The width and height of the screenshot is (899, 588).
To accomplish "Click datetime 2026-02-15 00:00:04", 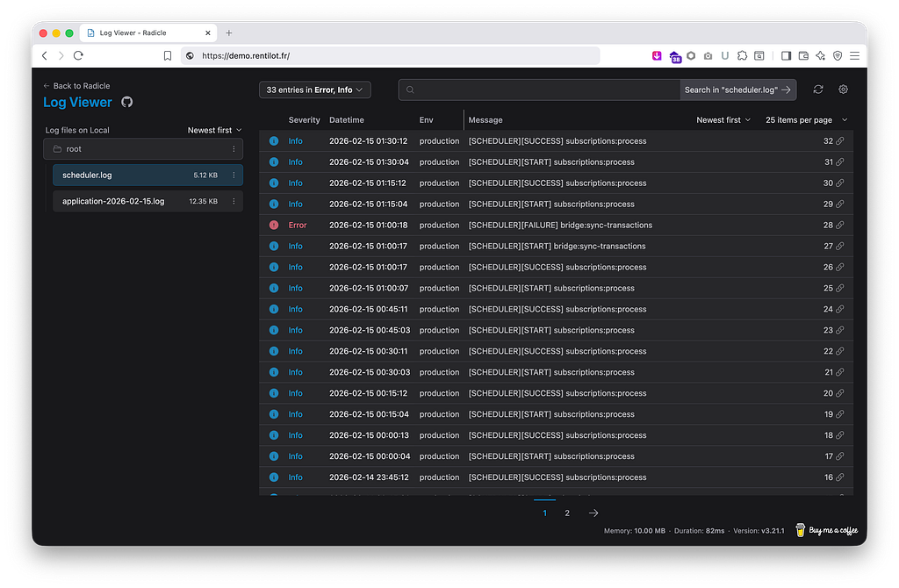I will [370, 456].
